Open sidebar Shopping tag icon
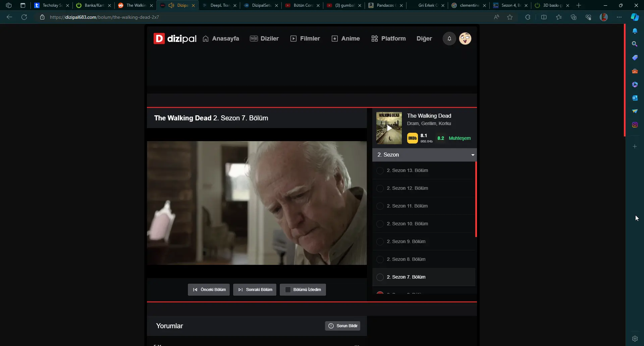The image size is (644, 346). pyautogui.click(x=635, y=58)
